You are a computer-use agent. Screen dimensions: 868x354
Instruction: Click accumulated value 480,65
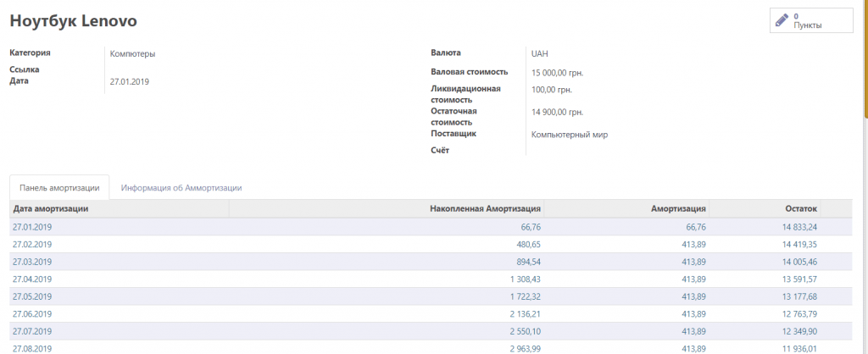(529, 245)
